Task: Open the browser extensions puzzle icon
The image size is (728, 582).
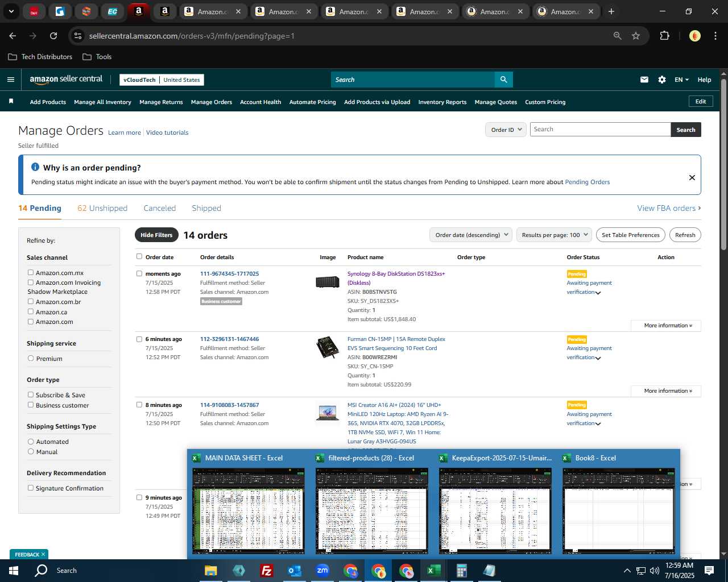Action: (x=664, y=36)
